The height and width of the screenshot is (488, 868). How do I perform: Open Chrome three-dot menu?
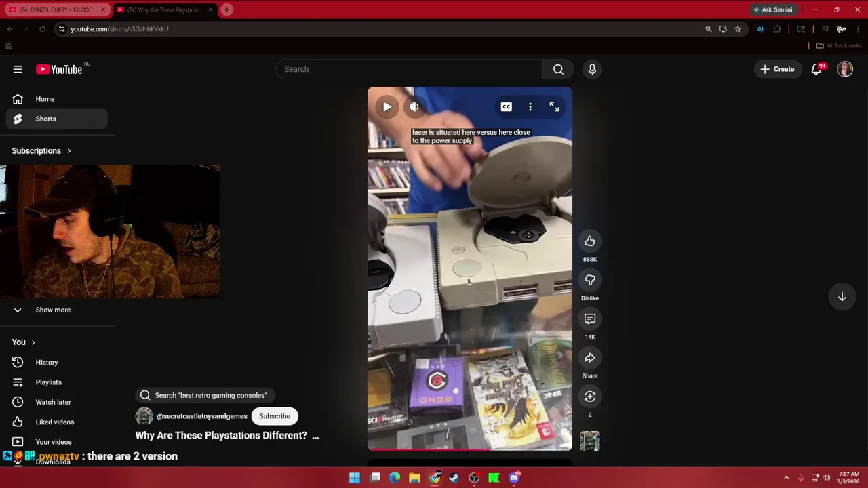pos(859,29)
